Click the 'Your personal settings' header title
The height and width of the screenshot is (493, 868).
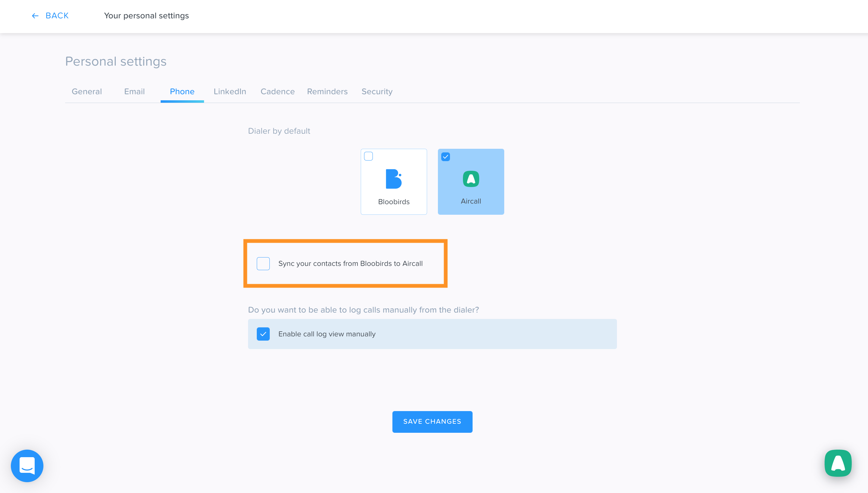click(146, 16)
